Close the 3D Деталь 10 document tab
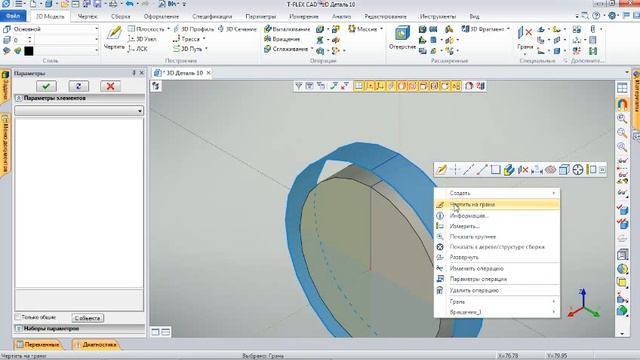Screen dimensions: 640x360 (x=209, y=73)
